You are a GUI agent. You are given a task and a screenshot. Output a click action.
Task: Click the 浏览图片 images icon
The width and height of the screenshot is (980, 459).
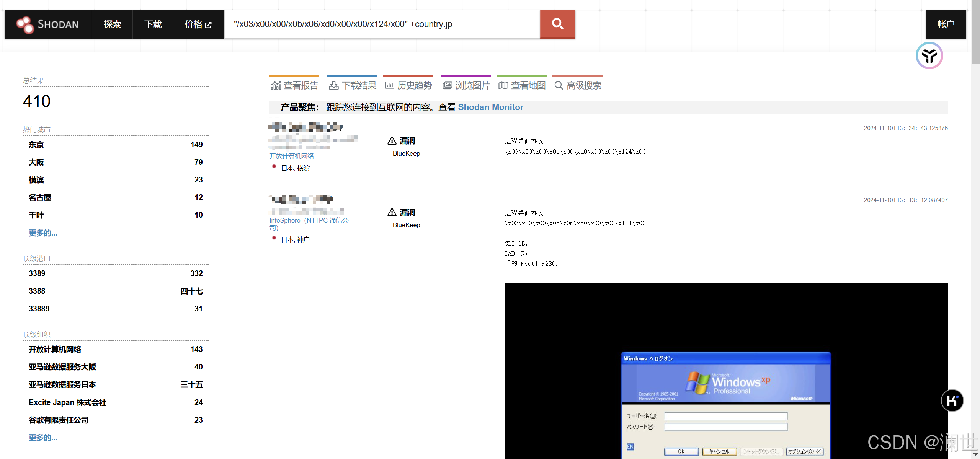click(x=447, y=85)
